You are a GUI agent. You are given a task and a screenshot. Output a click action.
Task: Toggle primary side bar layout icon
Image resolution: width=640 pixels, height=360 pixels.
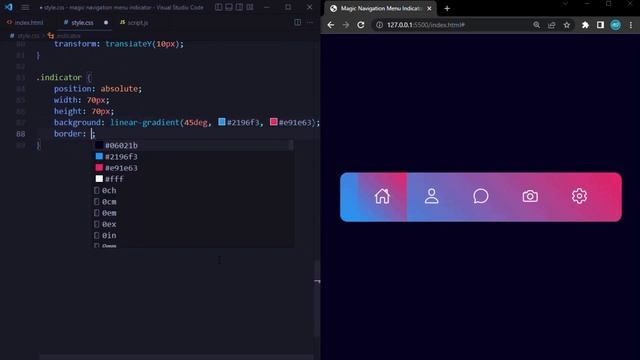pyautogui.click(x=219, y=7)
